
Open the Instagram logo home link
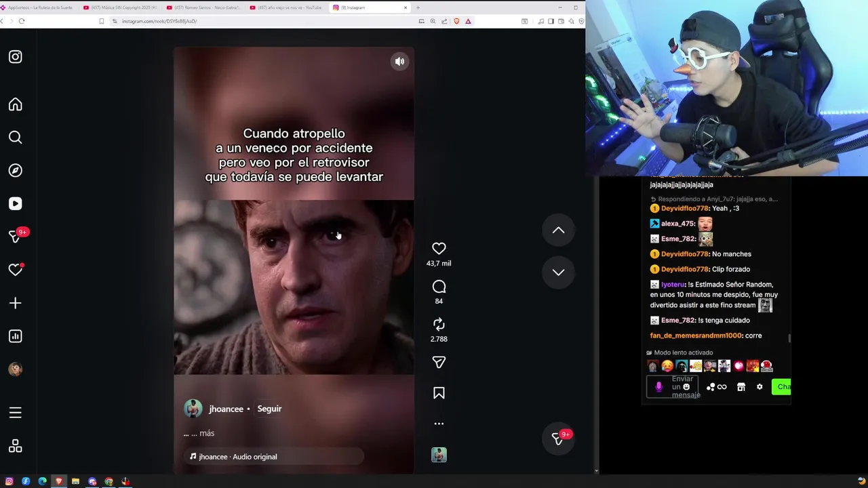(x=15, y=57)
